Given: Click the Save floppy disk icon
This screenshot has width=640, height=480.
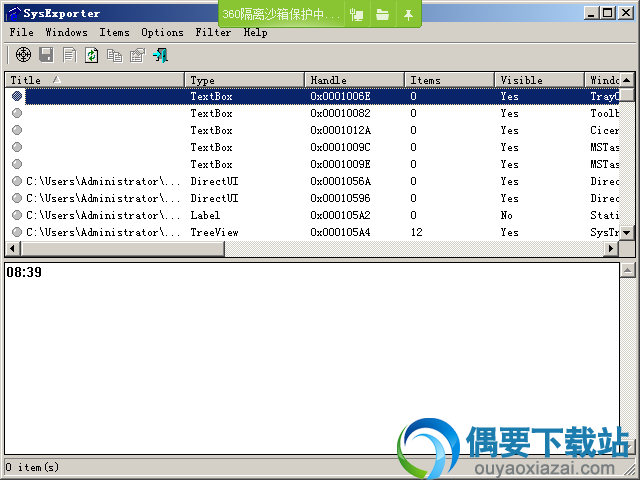Looking at the screenshot, I should pos(46,55).
